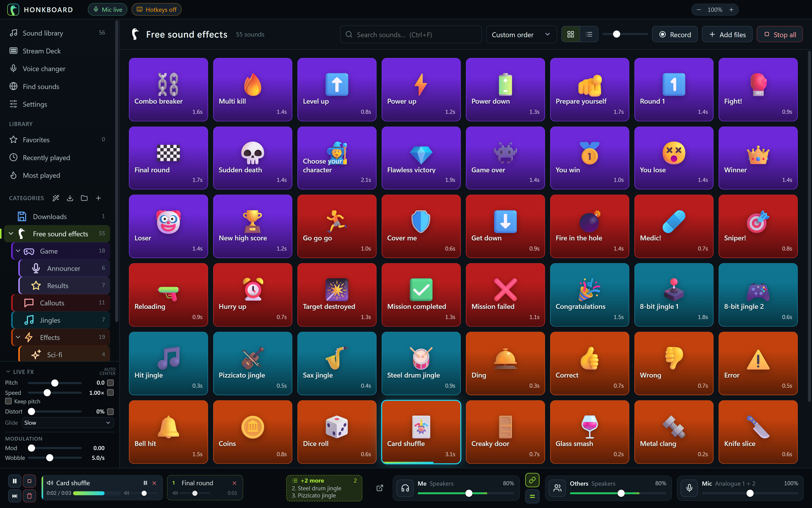
Task: Click the new folder icon beside Categories
Action: point(84,198)
